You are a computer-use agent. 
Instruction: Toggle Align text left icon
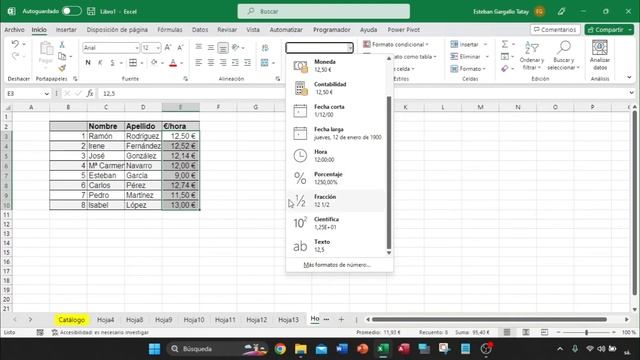[199, 62]
